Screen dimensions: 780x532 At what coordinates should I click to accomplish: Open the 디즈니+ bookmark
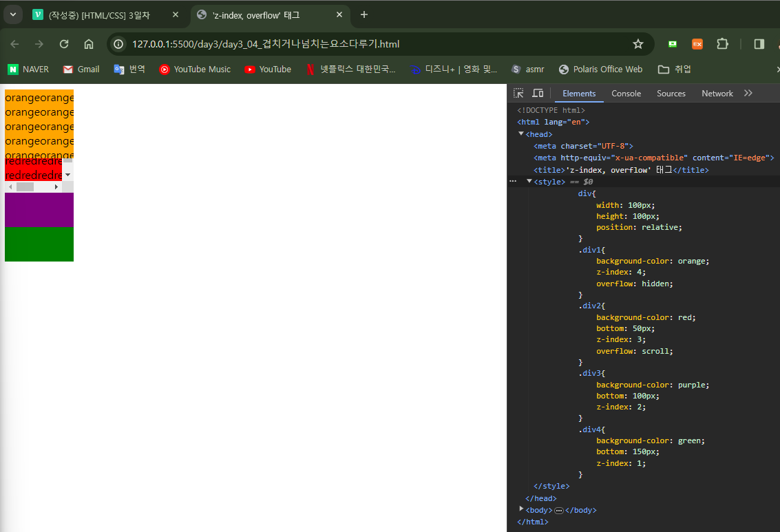pos(454,70)
